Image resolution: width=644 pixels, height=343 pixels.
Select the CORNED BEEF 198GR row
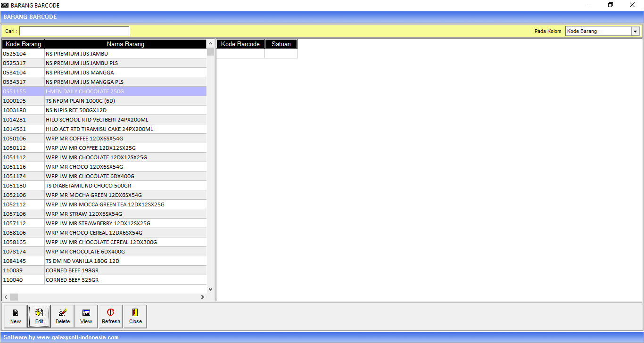[72, 270]
